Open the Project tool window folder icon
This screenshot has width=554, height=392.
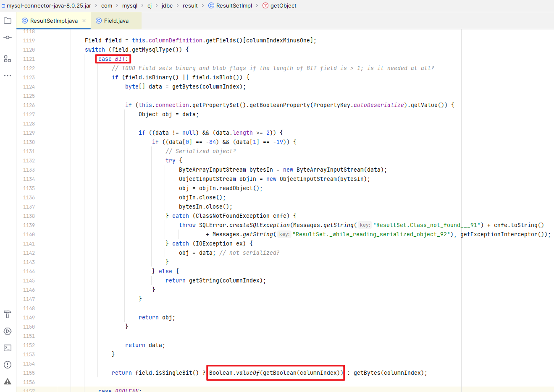point(8,21)
